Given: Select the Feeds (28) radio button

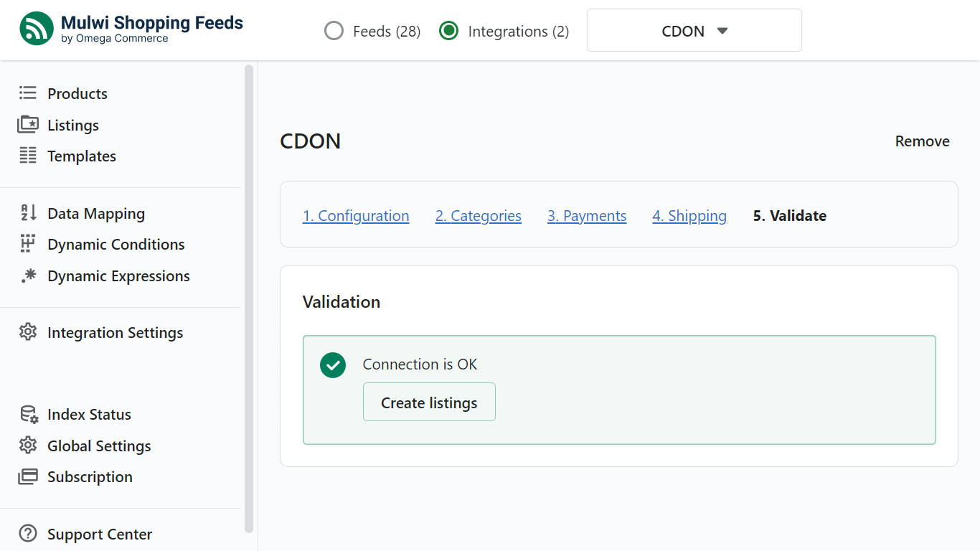Looking at the screenshot, I should (334, 31).
